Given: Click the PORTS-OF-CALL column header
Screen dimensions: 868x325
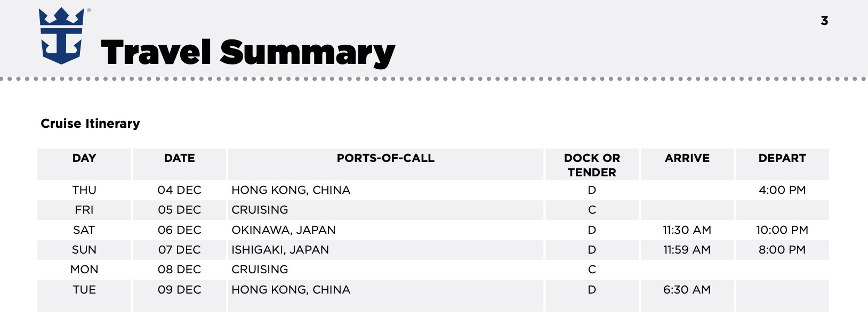Looking at the screenshot, I should (385, 158).
